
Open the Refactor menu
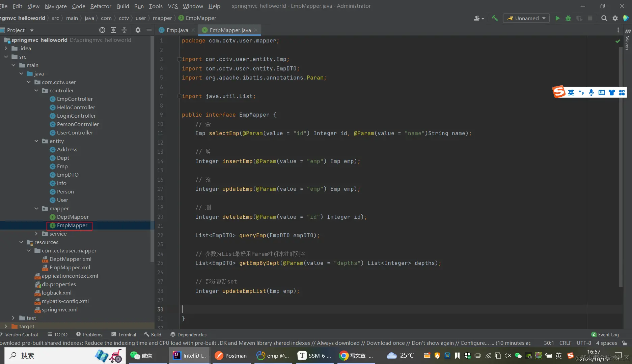pyautogui.click(x=101, y=6)
